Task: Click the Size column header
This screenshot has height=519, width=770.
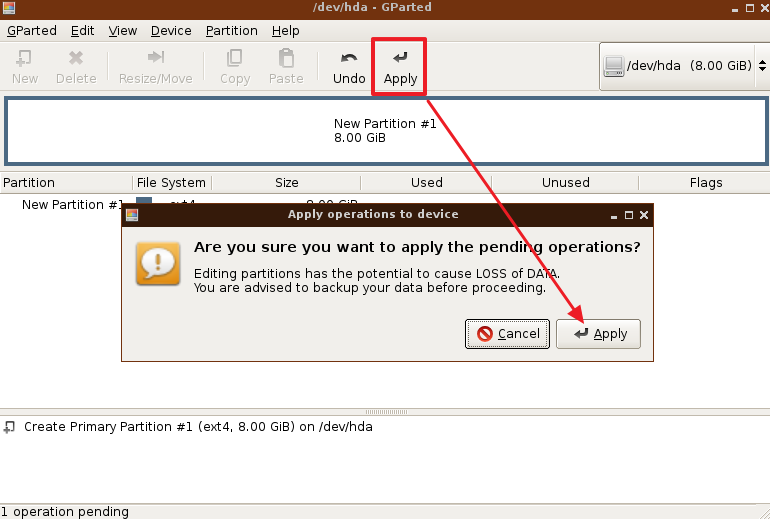Action: [286, 183]
